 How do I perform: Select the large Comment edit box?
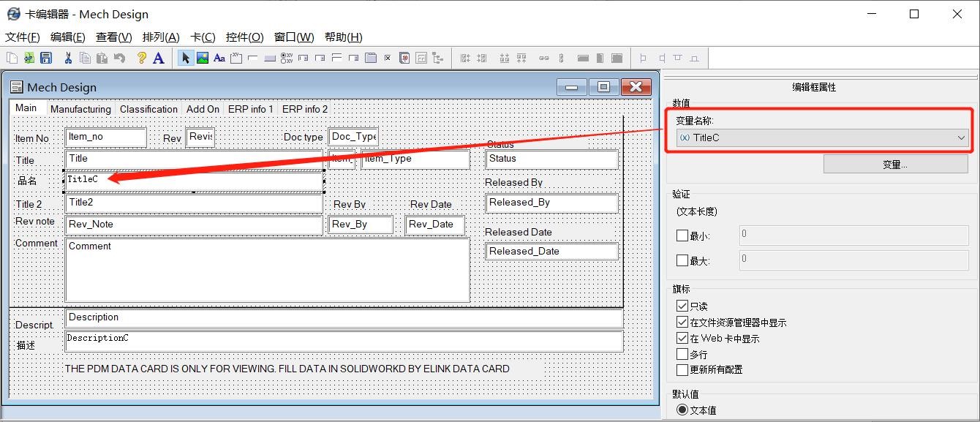pyautogui.click(x=268, y=270)
